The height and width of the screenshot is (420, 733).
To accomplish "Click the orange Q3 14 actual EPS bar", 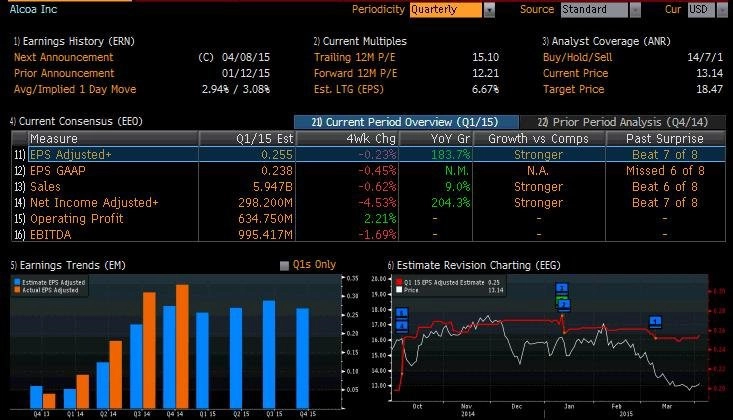I will (x=149, y=350).
